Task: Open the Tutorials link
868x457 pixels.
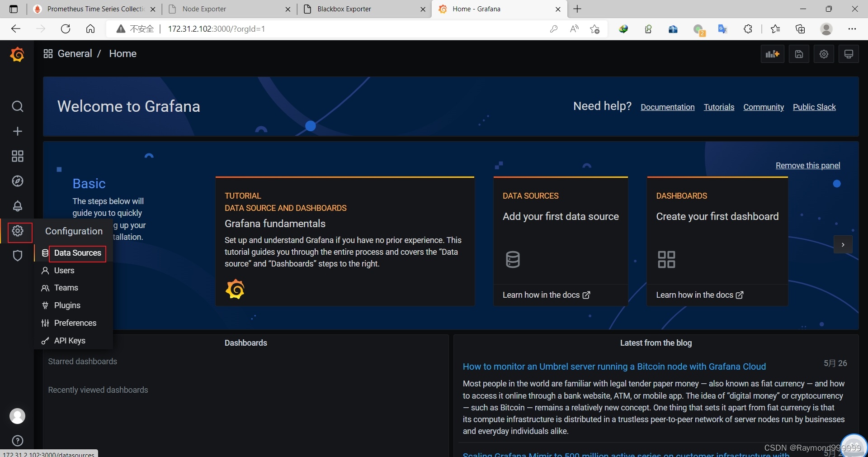Action: (x=719, y=107)
